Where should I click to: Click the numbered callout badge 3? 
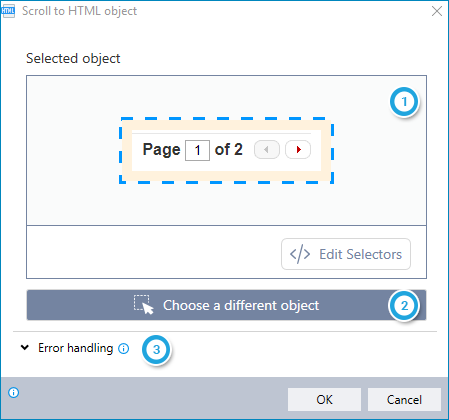[156, 350]
